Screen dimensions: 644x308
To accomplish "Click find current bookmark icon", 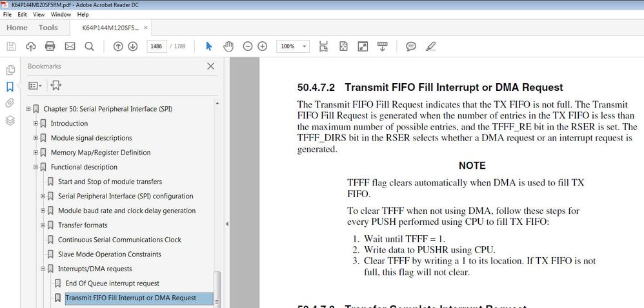I will coord(56,85).
